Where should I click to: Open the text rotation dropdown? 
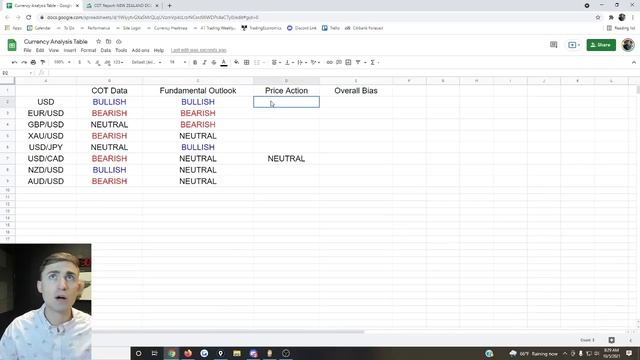click(315, 62)
